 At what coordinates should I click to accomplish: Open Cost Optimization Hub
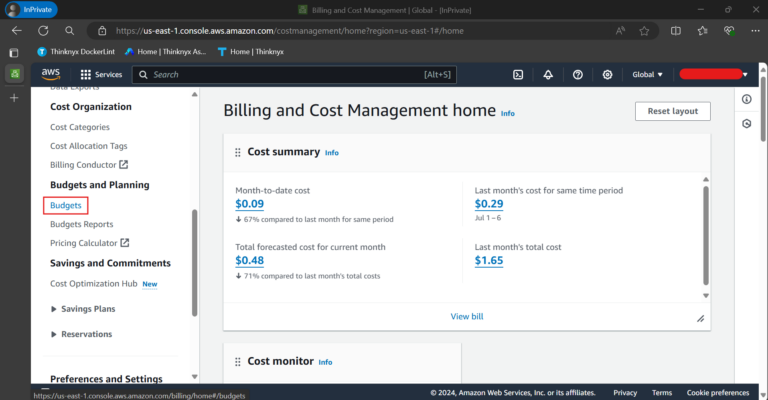[94, 284]
